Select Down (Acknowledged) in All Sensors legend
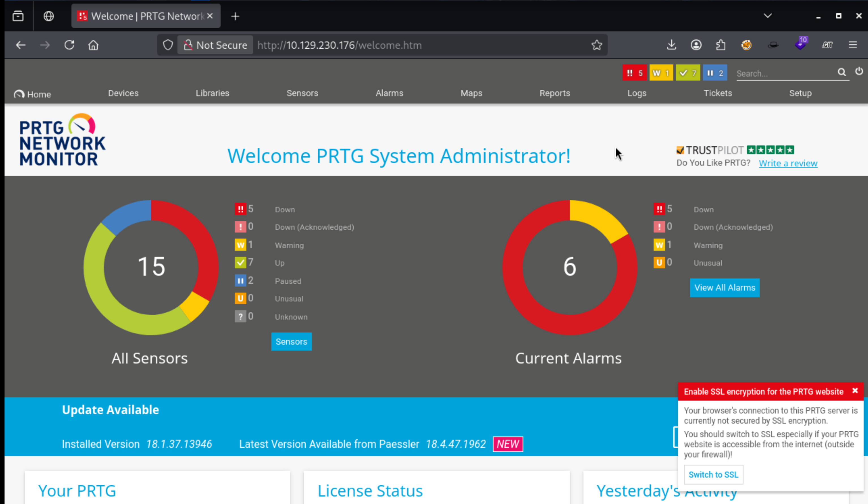The height and width of the screenshot is (504, 868). click(314, 227)
